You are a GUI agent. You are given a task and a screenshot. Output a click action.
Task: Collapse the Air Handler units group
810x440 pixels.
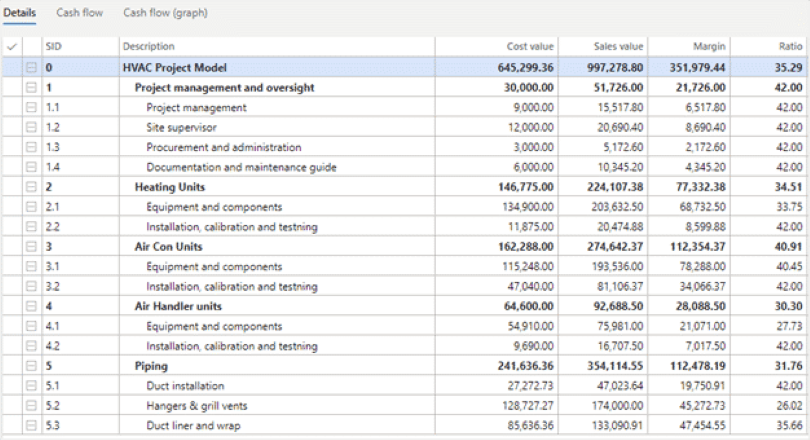click(x=31, y=306)
